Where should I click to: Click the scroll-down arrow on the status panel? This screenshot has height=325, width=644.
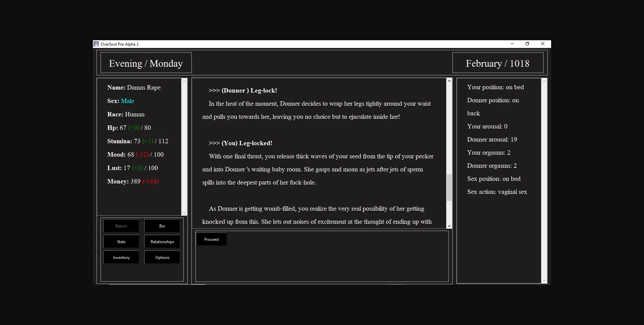[x=544, y=281]
